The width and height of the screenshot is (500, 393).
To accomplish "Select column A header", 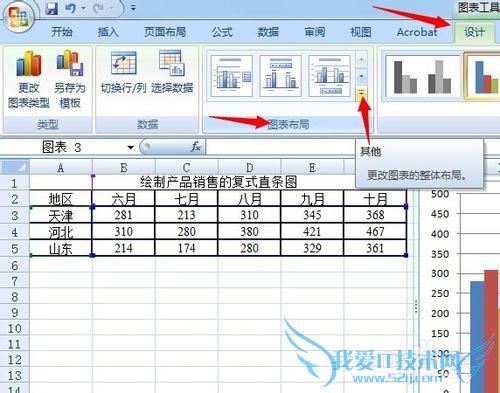I will (x=61, y=167).
